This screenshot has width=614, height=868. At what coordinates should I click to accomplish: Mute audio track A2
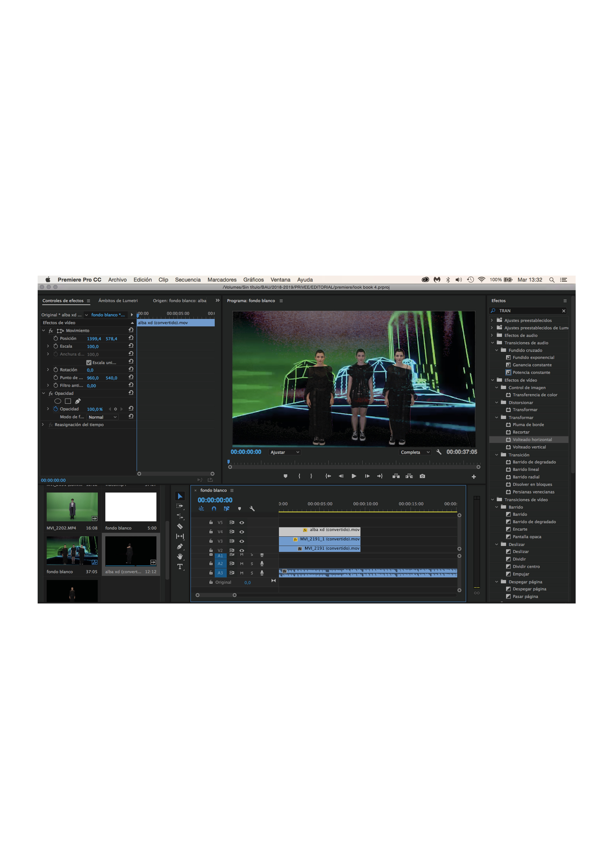[x=242, y=564]
